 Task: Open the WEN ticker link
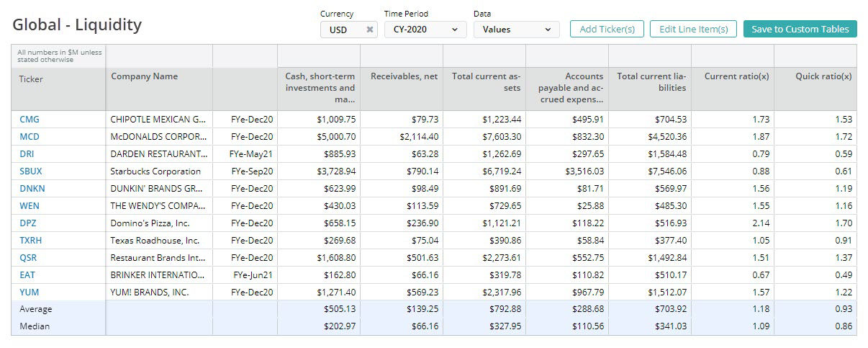point(28,205)
